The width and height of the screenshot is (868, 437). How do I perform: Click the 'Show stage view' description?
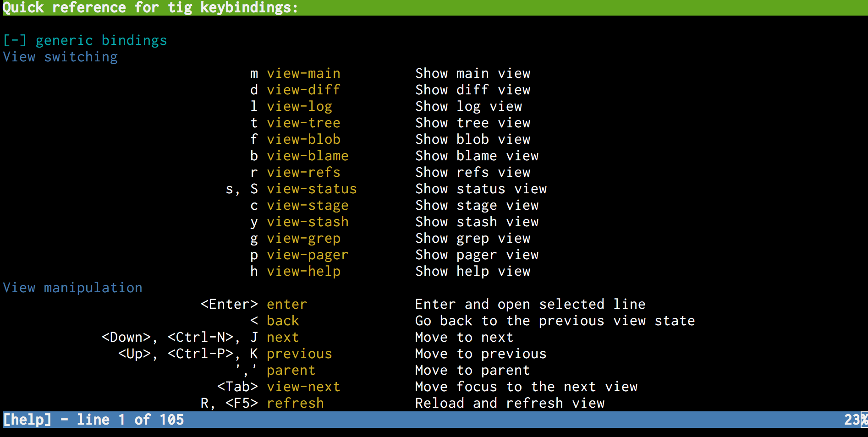click(477, 206)
